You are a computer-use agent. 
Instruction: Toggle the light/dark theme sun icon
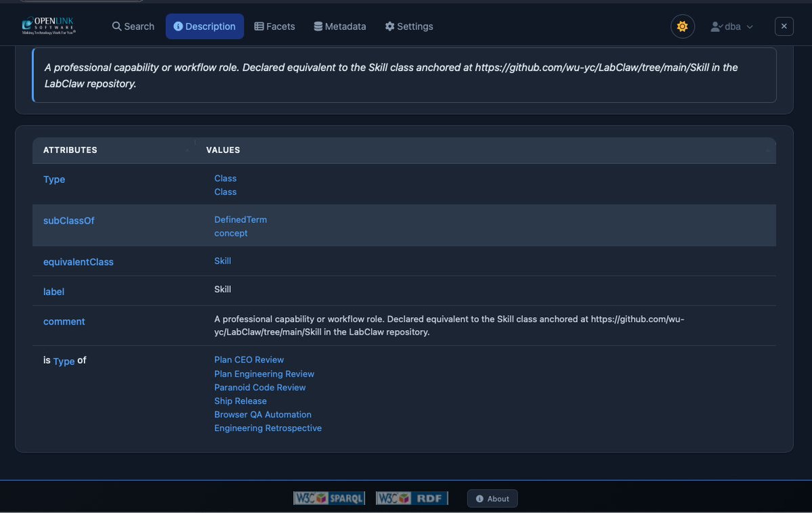(682, 26)
